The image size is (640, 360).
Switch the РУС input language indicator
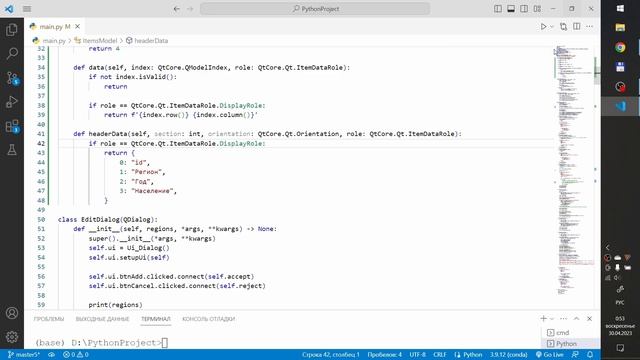click(x=620, y=302)
